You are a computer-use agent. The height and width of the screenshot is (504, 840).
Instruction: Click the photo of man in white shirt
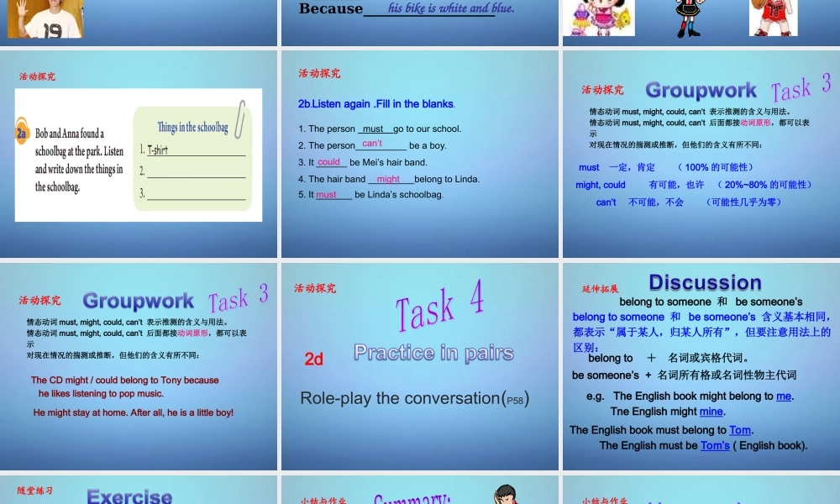[x=45, y=18]
